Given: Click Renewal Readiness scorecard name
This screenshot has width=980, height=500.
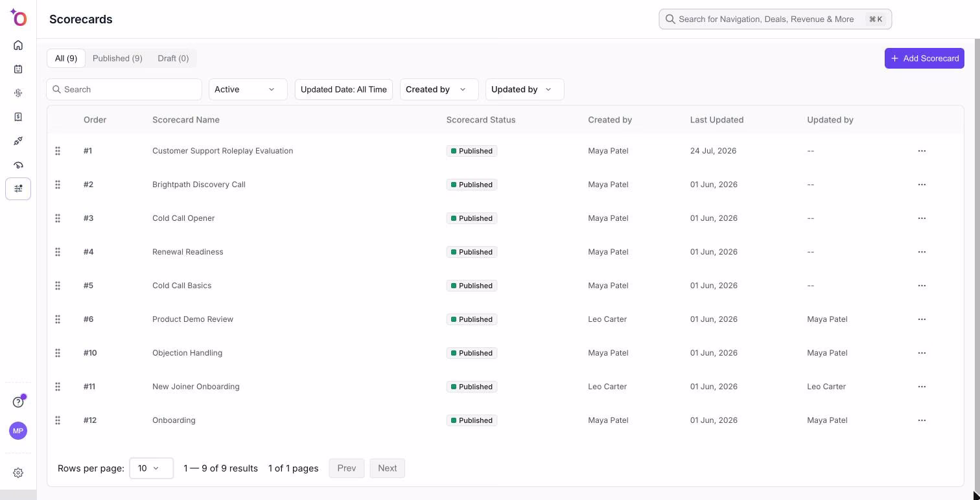Looking at the screenshot, I should [187, 252].
